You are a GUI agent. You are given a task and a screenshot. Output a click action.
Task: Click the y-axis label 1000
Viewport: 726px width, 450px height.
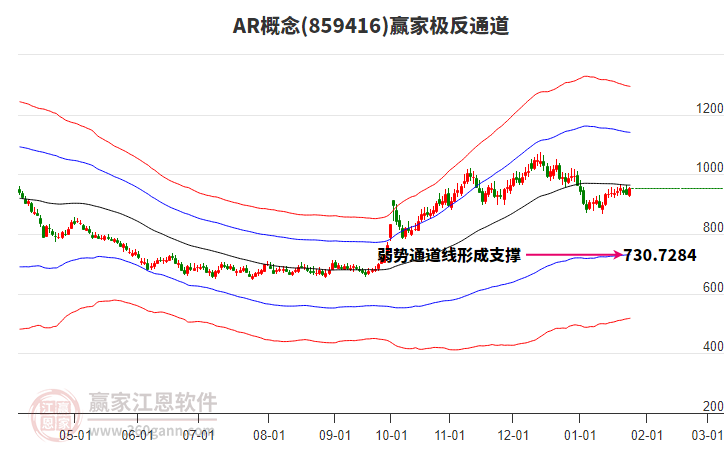[710, 168]
